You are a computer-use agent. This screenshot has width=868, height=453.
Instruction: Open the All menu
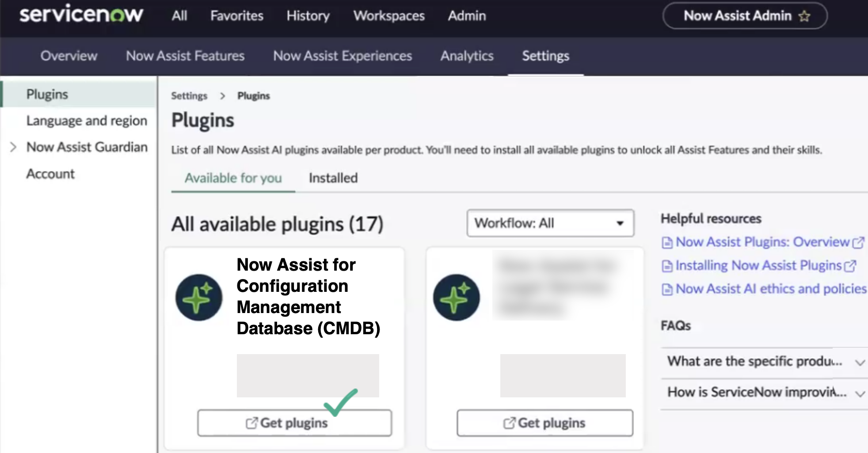click(179, 16)
